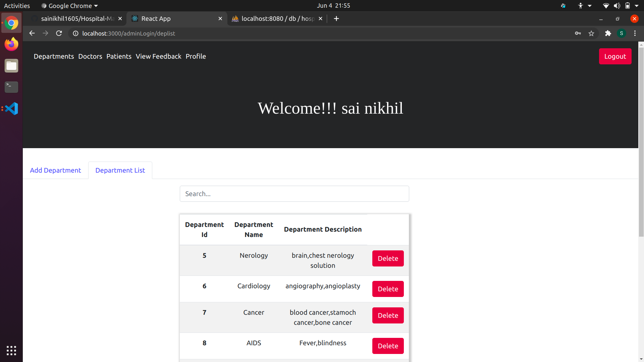Delete the Cardiology department row
644x362 pixels.
pos(388,289)
